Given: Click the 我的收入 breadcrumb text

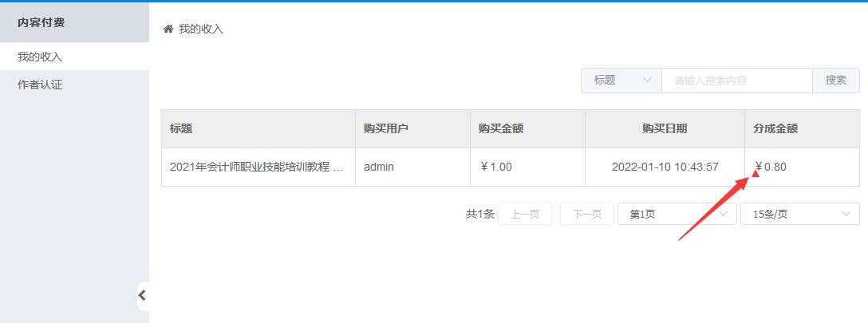Looking at the screenshot, I should (201, 30).
